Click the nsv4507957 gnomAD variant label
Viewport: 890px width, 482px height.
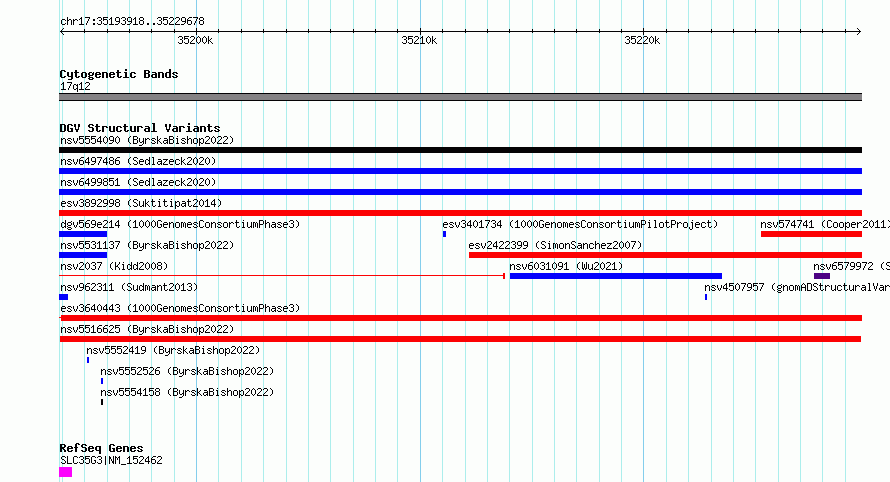click(797, 287)
